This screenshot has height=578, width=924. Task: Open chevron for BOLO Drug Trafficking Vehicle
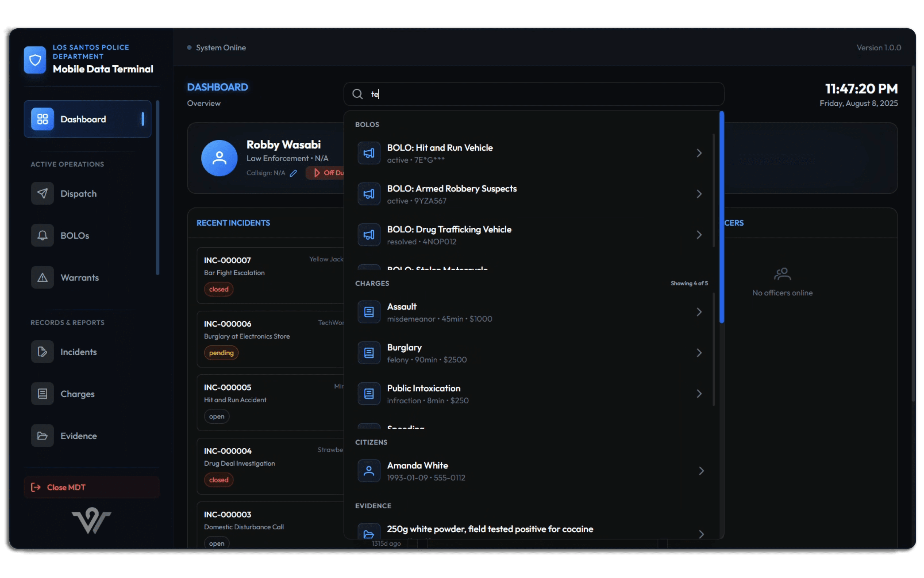pyautogui.click(x=699, y=235)
